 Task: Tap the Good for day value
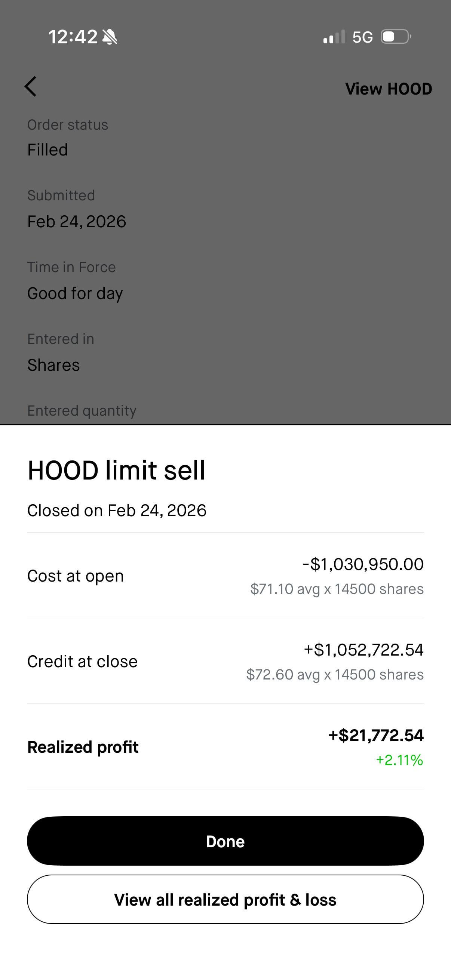[75, 293]
